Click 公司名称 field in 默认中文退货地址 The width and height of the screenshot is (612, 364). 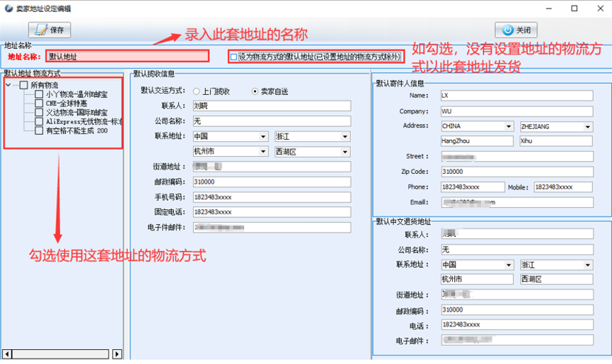point(517,249)
